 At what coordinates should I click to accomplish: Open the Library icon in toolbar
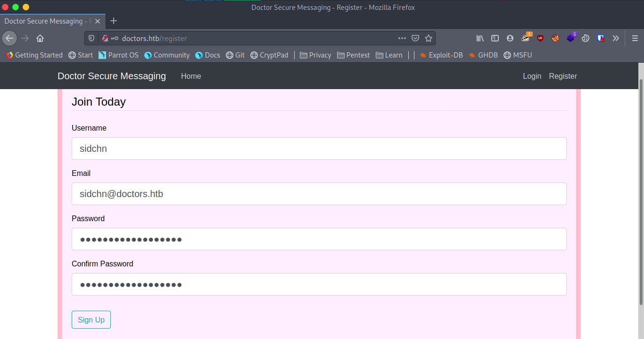[480, 38]
